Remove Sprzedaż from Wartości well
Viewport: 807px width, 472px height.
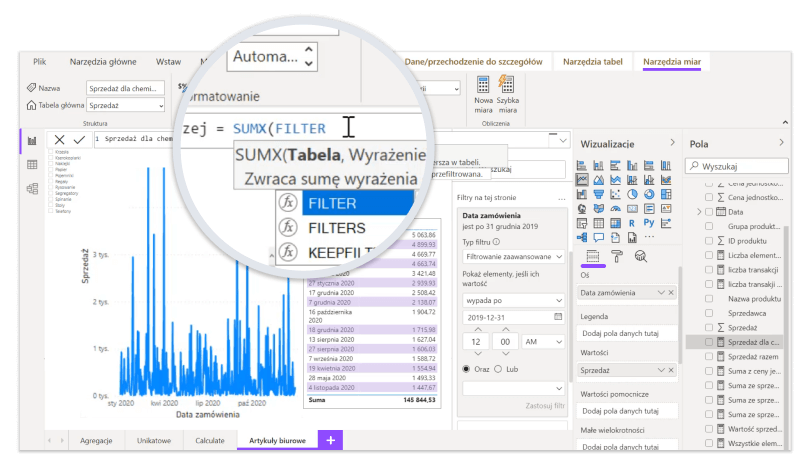pos(671,370)
